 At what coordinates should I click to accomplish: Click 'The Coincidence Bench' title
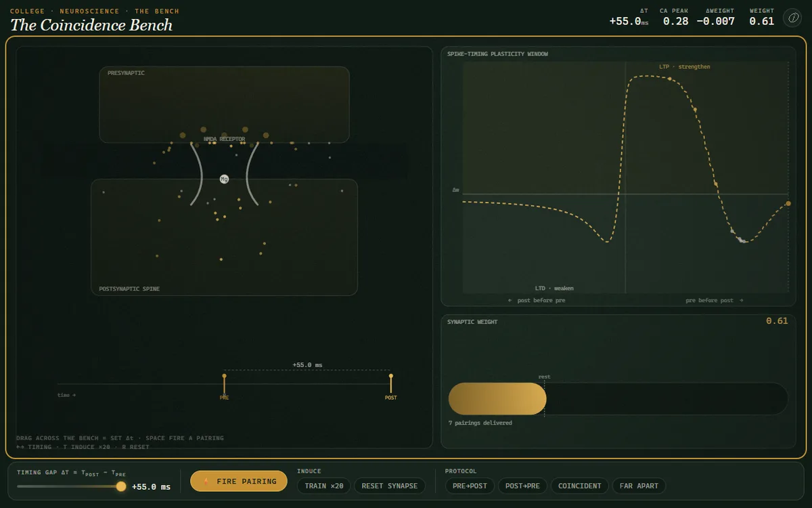[91, 25]
